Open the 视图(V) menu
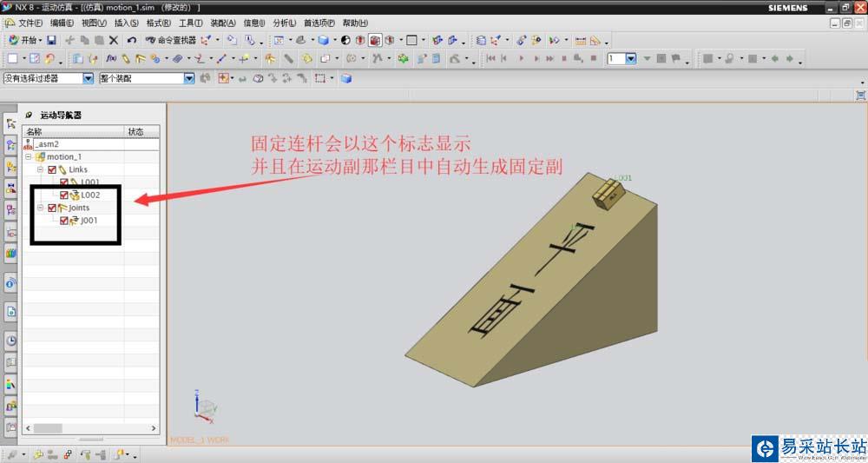This screenshot has width=868, height=463. coord(94,23)
